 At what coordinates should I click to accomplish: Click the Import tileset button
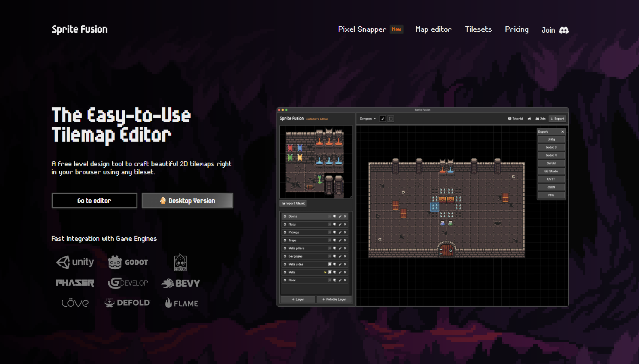[x=293, y=203]
